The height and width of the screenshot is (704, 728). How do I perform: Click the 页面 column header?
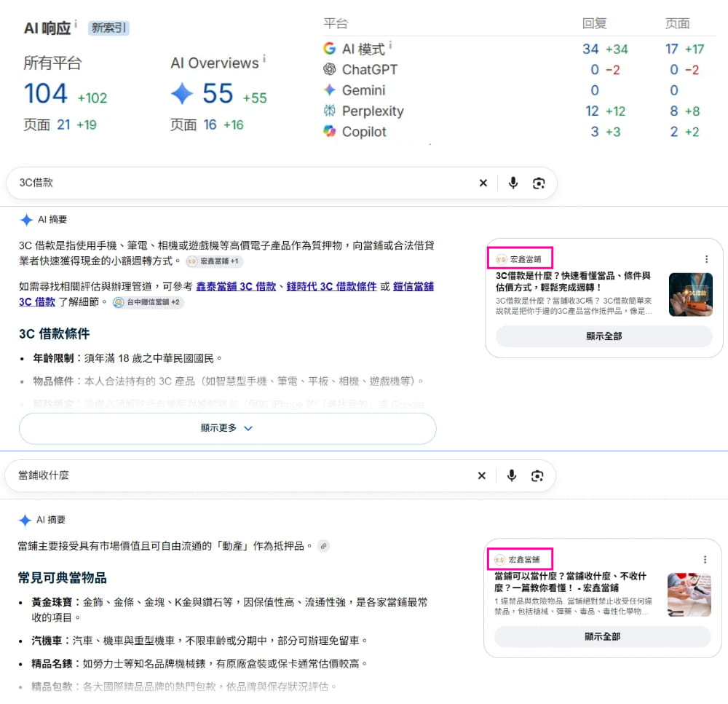pos(677,23)
